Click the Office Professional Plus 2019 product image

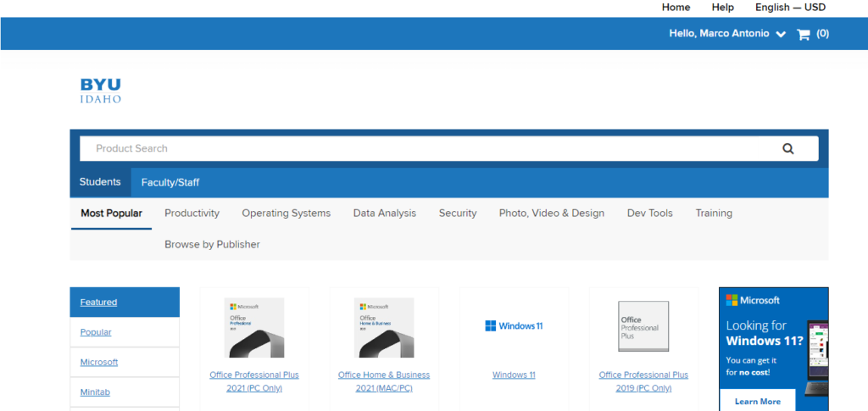pos(643,326)
